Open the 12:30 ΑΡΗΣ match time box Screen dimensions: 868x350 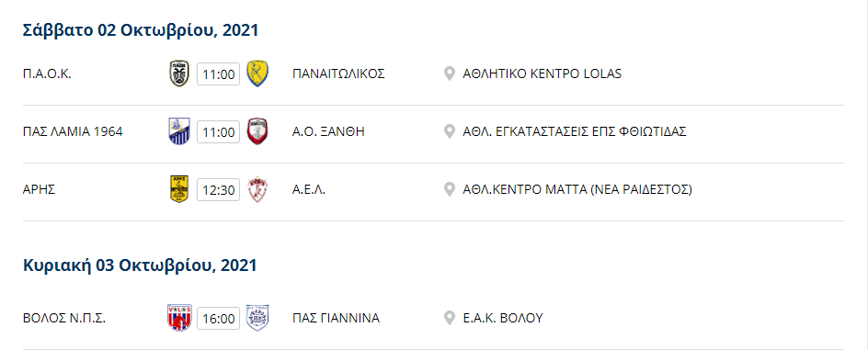219,190
